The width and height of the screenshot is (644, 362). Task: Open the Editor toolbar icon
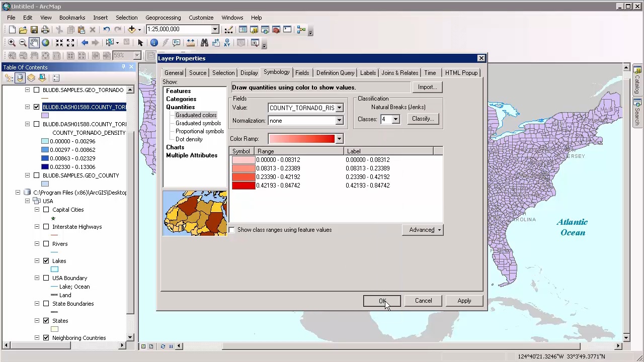tap(229, 30)
